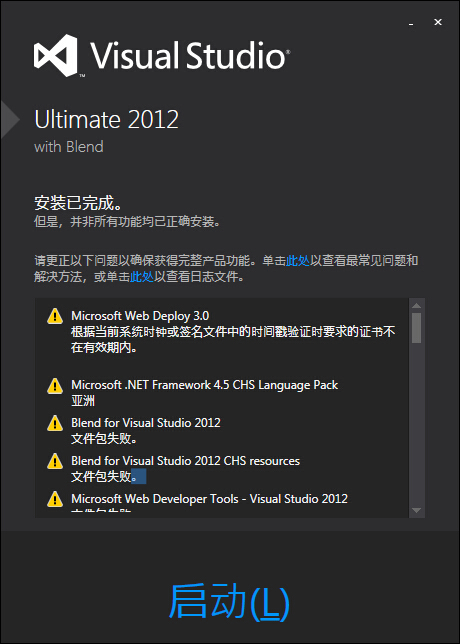Click warning icon beside Microsoft Web Developer Tools
Viewport: 460px width, 644px height.
coord(55,499)
